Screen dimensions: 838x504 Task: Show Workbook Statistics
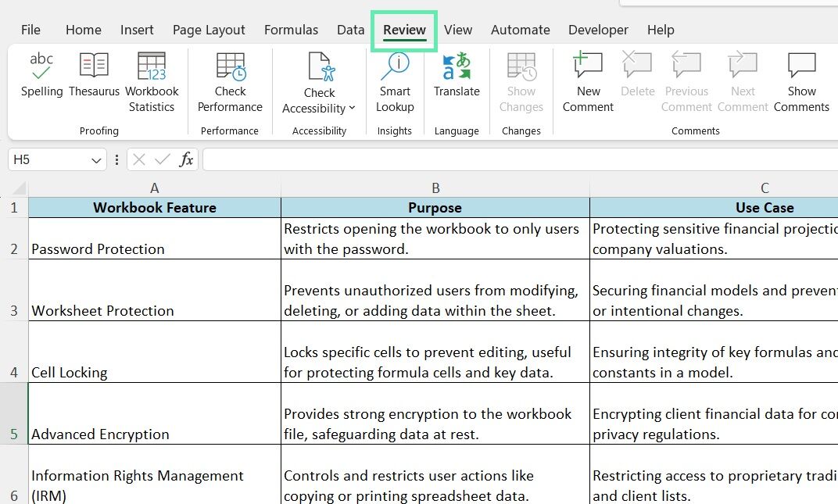coord(152,83)
